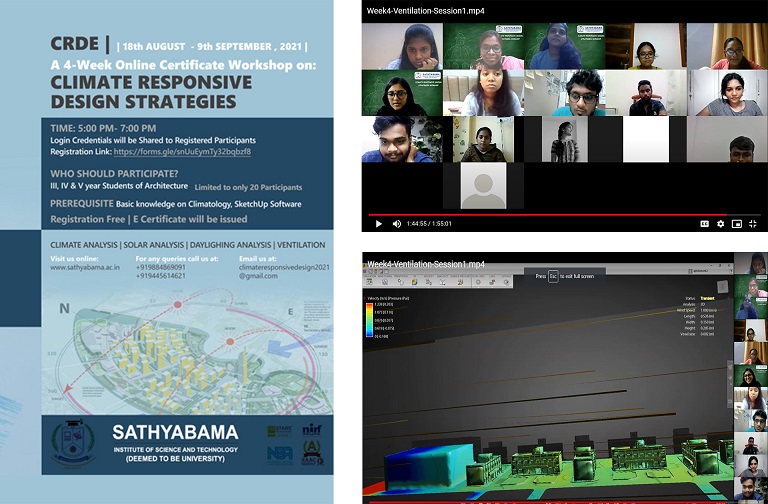Mute the video using speaker icon
This screenshot has width=768, height=504.
397,223
